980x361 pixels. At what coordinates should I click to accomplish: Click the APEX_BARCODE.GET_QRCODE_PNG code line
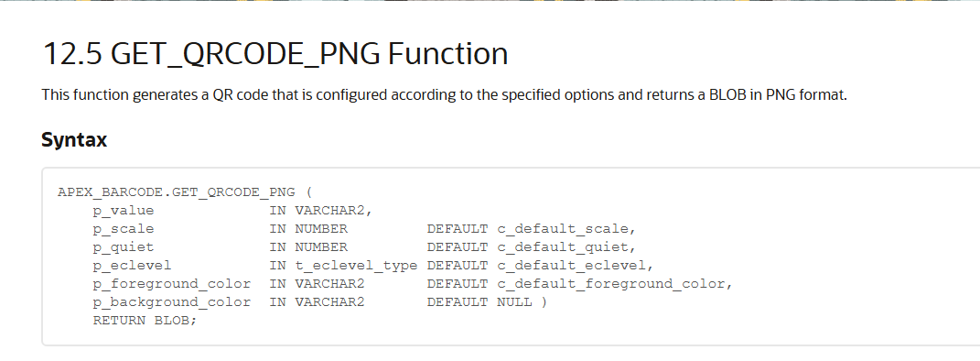(x=185, y=192)
